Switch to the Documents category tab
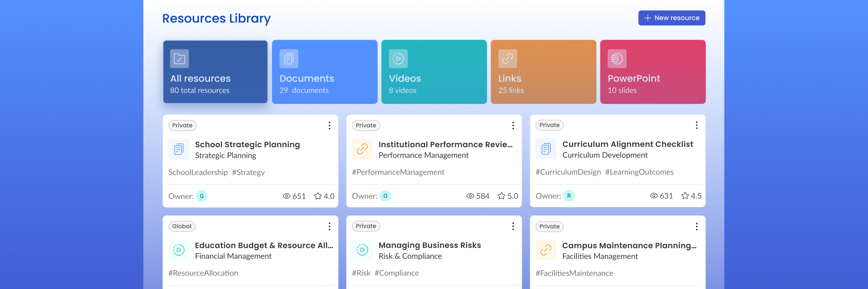 pos(324,72)
